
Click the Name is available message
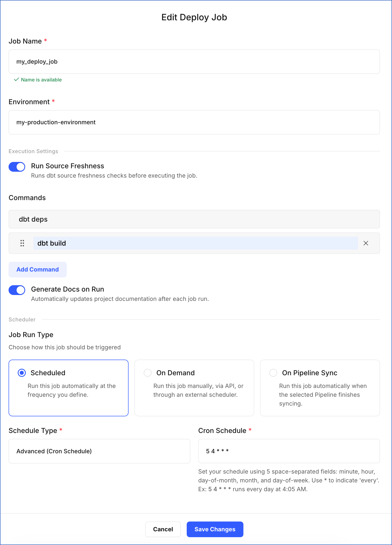[x=41, y=80]
